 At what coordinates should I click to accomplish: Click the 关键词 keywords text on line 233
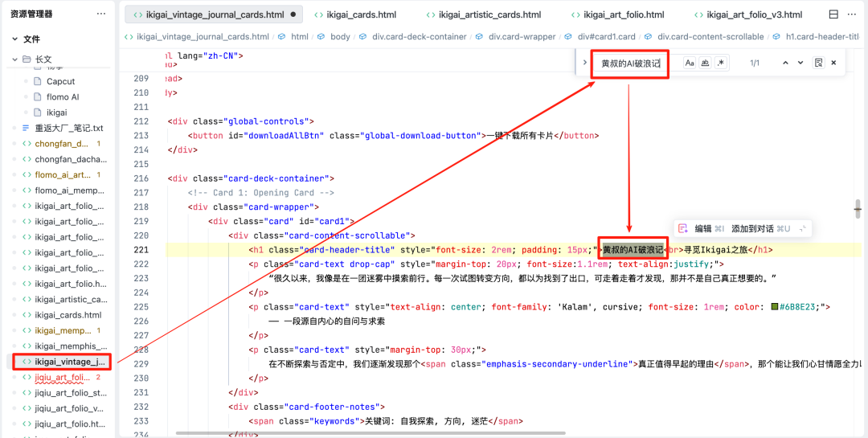coord(425,421)
